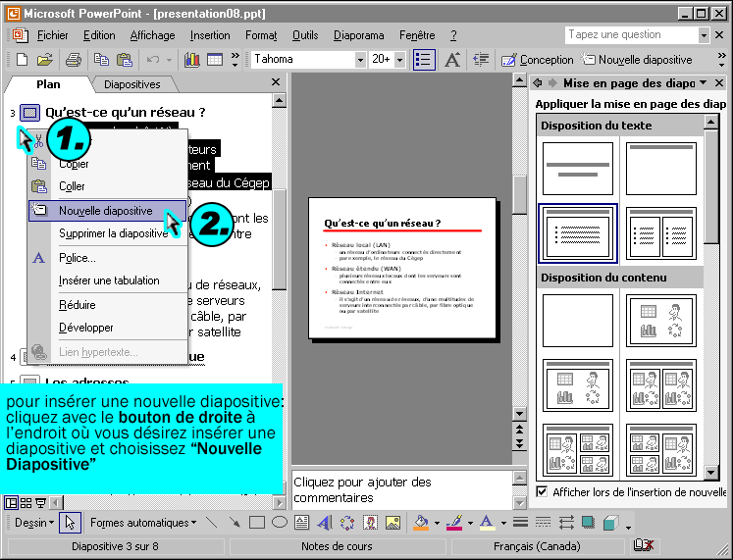Apply shadow style to selected object

point(588,522)
